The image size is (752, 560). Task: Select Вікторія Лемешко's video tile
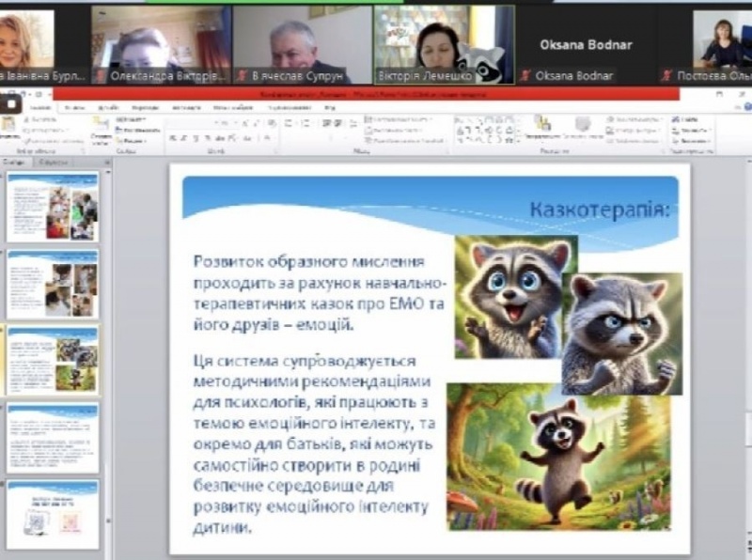(x=444, y=44)
